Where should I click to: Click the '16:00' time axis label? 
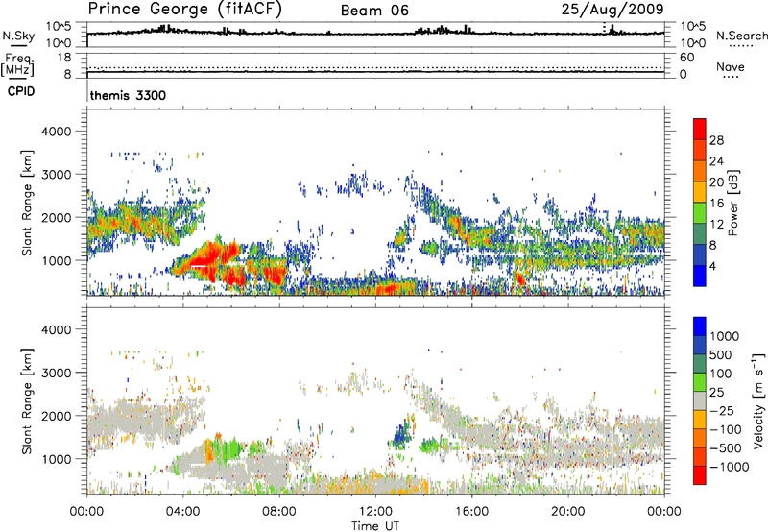click(x=471, y=512)
